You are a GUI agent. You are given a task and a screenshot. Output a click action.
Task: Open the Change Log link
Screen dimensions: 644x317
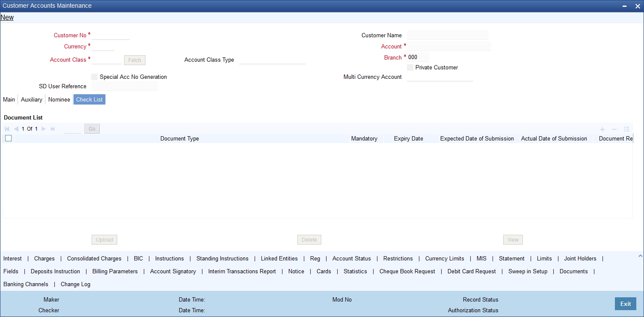coord(75,284)
